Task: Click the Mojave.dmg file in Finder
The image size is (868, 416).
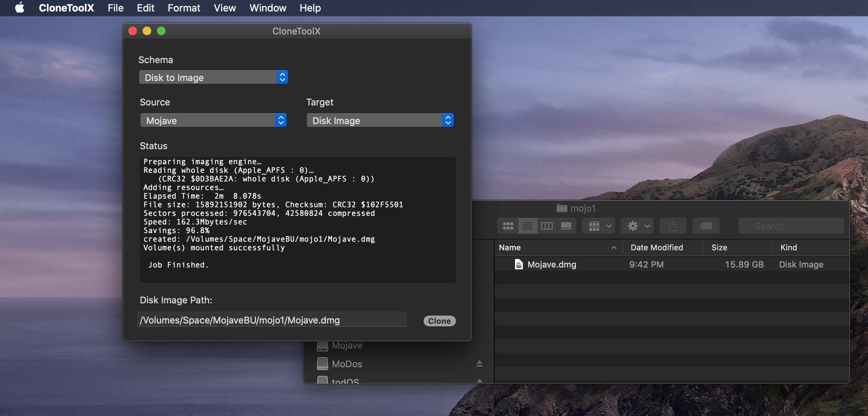Action: point(551,264)
